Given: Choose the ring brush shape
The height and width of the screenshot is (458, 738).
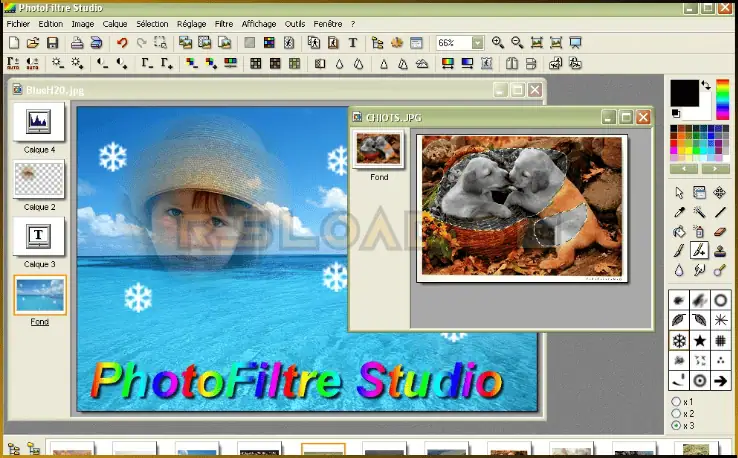Looking at the screenshot, I should pos(720,300).
